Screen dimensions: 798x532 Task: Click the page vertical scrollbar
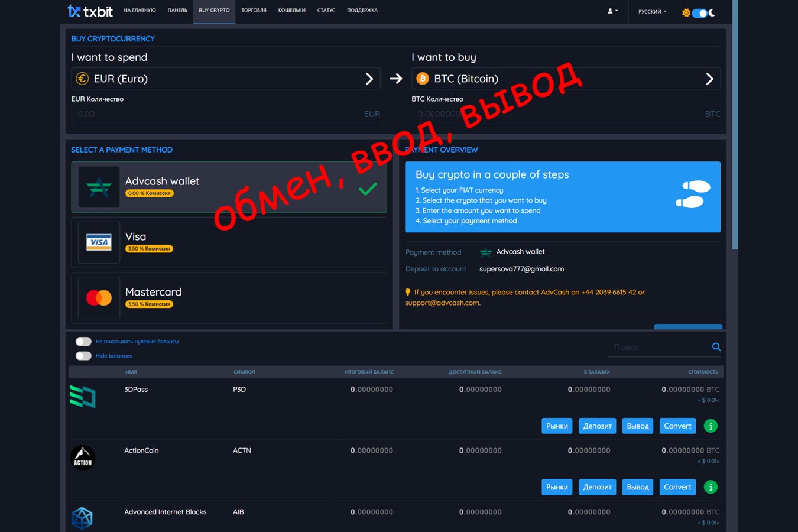coord(735,124)
